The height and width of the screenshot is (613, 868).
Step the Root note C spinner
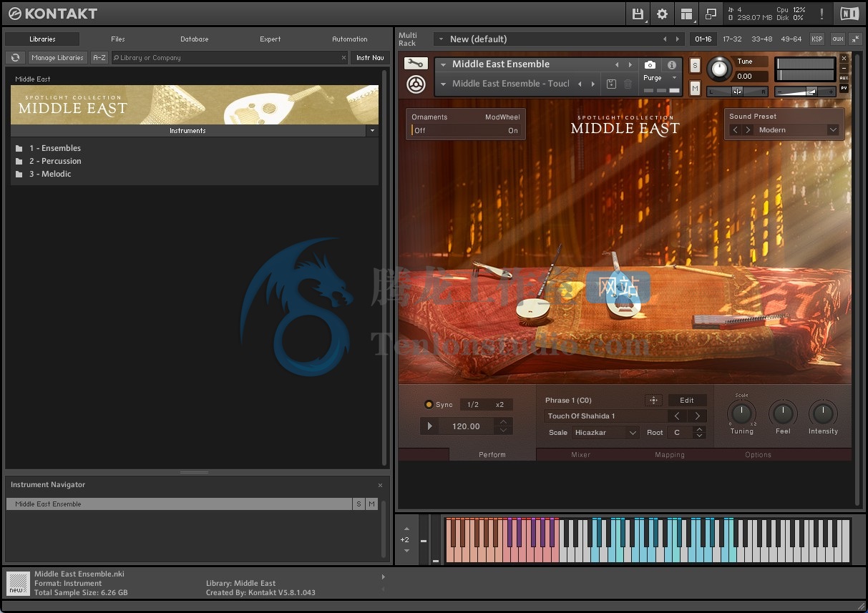point(700,433)
